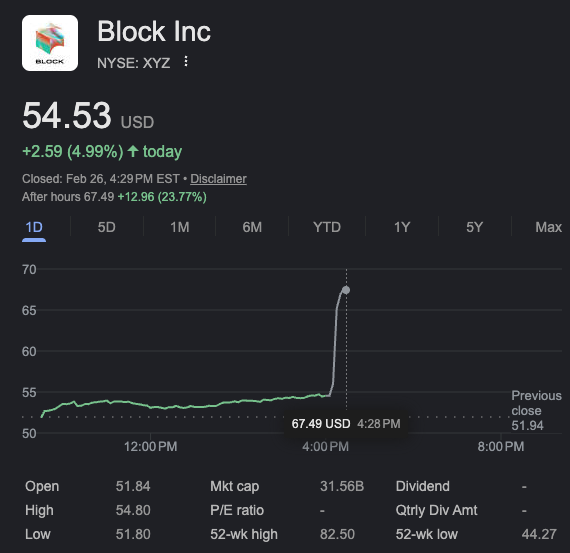Click the 52-wk high value 82.50

tap(337, 534)
